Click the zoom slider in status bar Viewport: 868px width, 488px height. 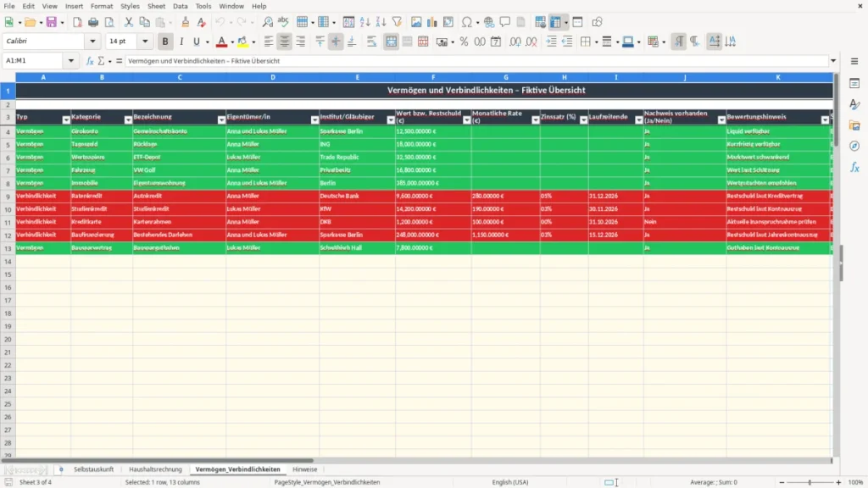pyautogui.click(x=810, y=482)
